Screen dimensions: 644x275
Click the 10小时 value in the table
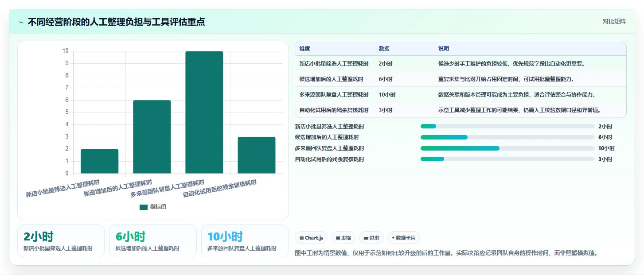point(387,95)
